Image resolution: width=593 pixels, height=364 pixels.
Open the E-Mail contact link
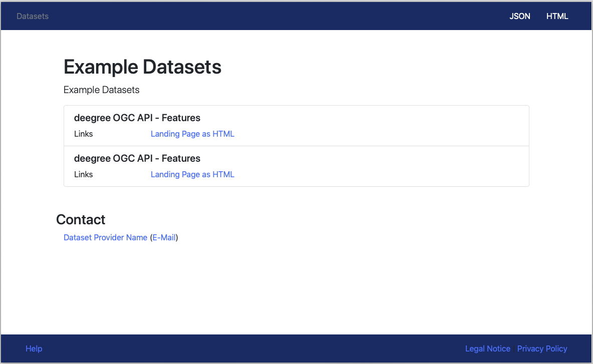coord(164,237)
